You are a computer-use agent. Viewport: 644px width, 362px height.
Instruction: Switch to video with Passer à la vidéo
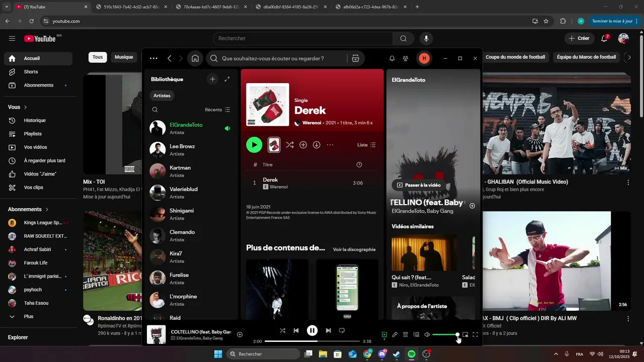tap(419, 185)
